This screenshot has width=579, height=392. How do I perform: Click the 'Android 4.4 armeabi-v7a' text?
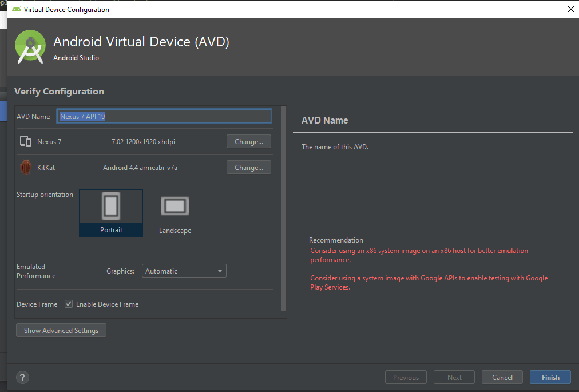pyautogui.click(x=140, y=168)
